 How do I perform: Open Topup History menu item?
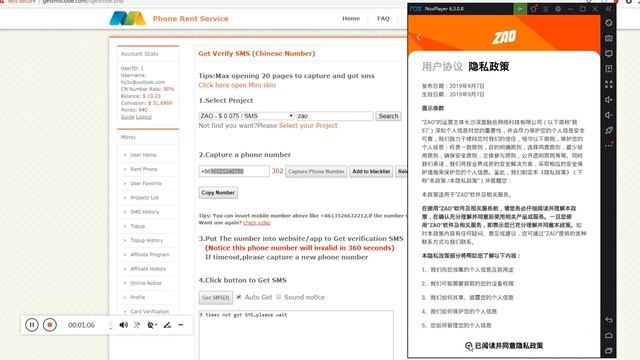(147, 240)
